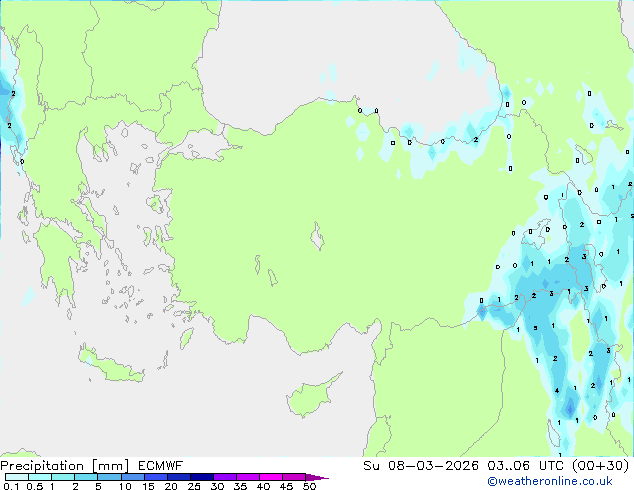
Task: Select the 15–20 mm legend swatch
Action: pyautogui.click(x=155, y=477)
